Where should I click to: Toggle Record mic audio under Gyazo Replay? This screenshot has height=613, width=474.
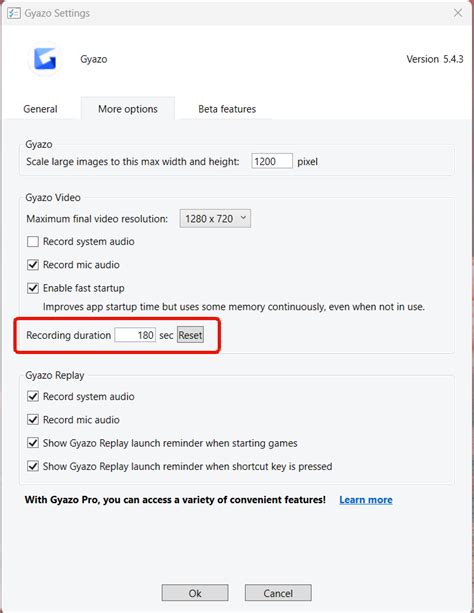tap(33, 420)
